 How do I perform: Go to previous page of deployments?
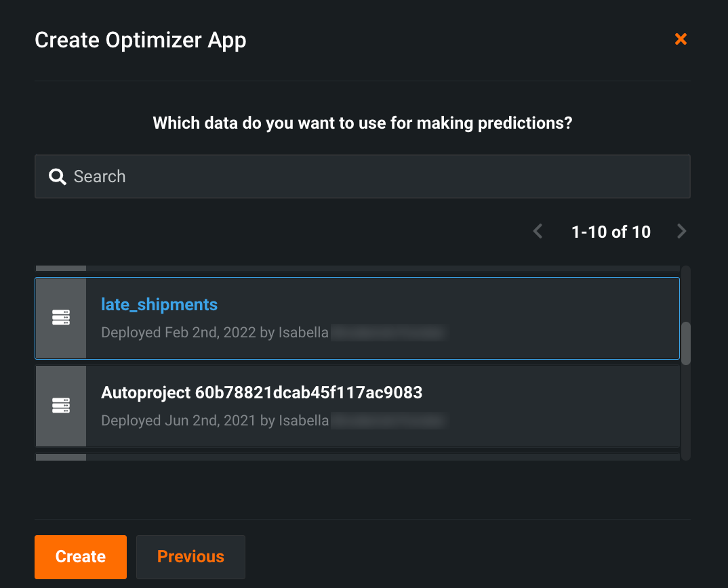tap(538, 232)
